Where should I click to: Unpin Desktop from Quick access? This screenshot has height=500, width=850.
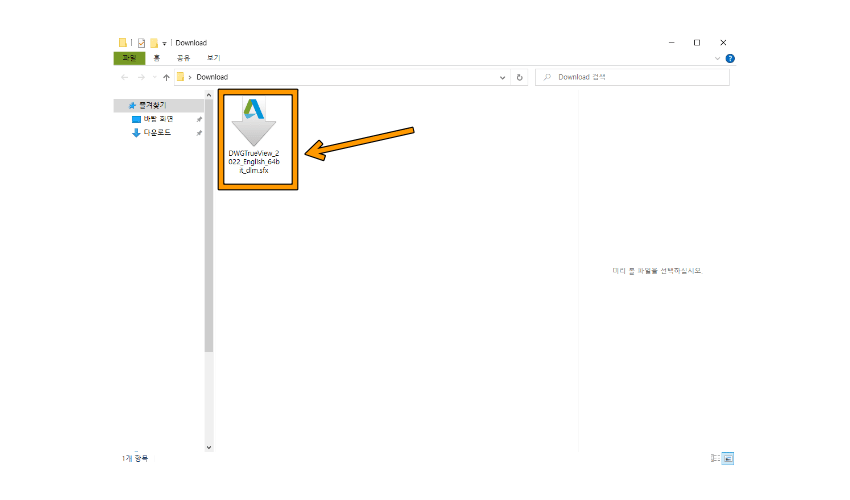(x=199, y=119)
